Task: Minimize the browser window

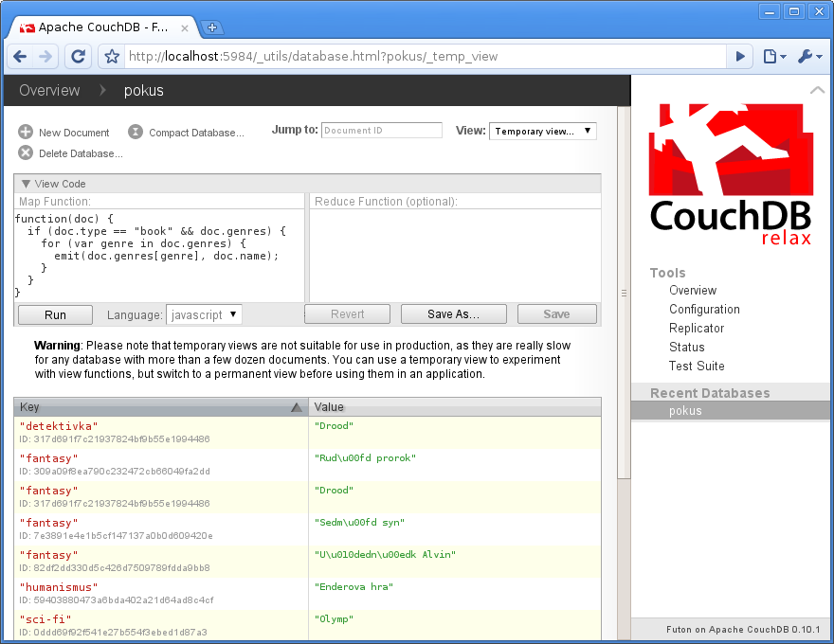Action: (770, 11)
